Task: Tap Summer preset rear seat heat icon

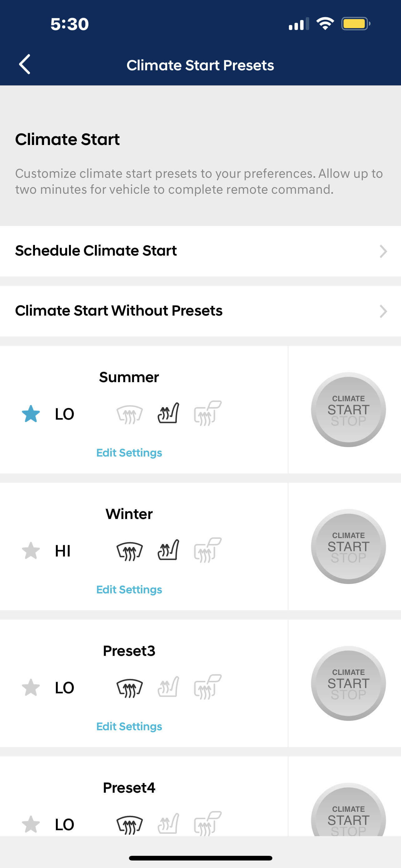Action: [x=208, y=413]
